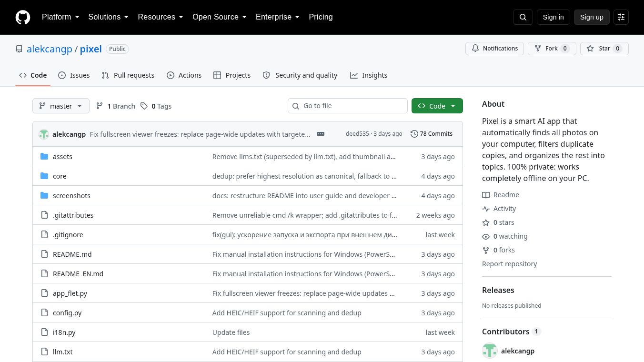
Task: Switch to the Pull requests tab
Action: [x=128, y=75]
